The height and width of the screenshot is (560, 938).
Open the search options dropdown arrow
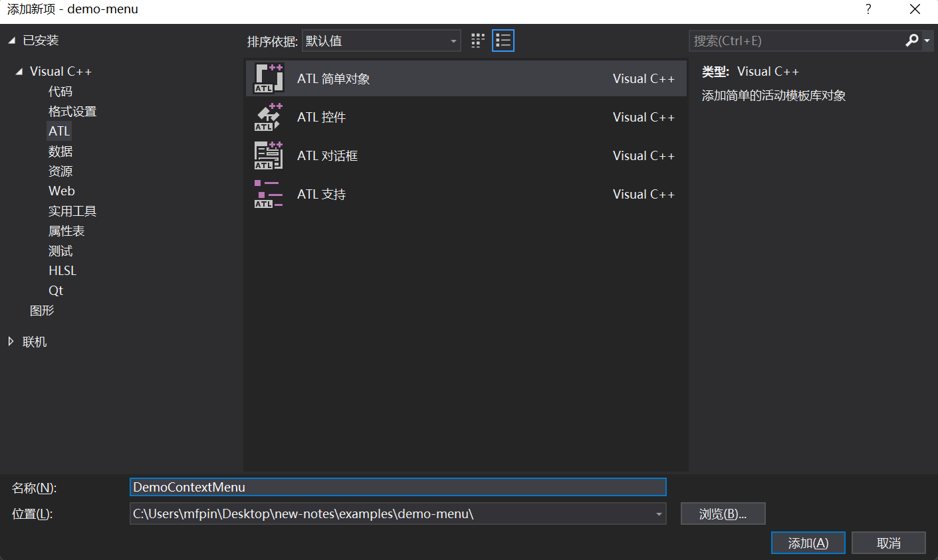click(x=927, y=41)
